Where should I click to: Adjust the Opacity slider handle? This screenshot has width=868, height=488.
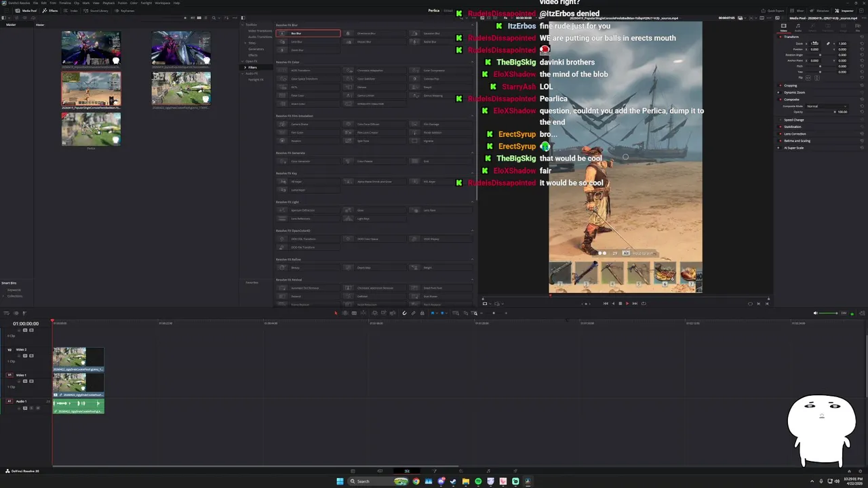pos(835,112)
